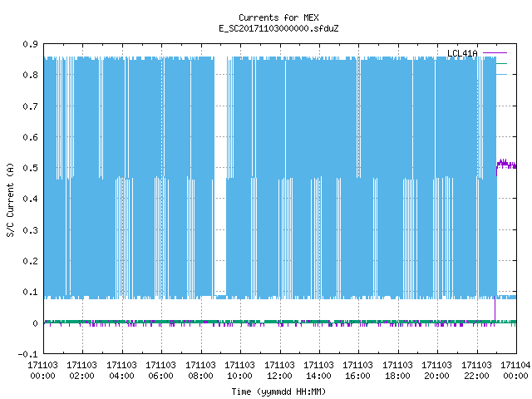Click the 0.1 y-axis tick label
The height and width of the screenshot is (399, 532).
click(30, 292)
